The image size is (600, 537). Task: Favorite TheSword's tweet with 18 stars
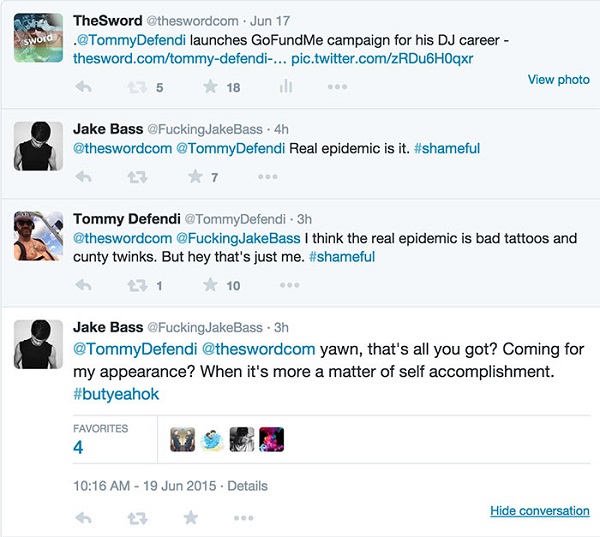(x=210, y=87)
